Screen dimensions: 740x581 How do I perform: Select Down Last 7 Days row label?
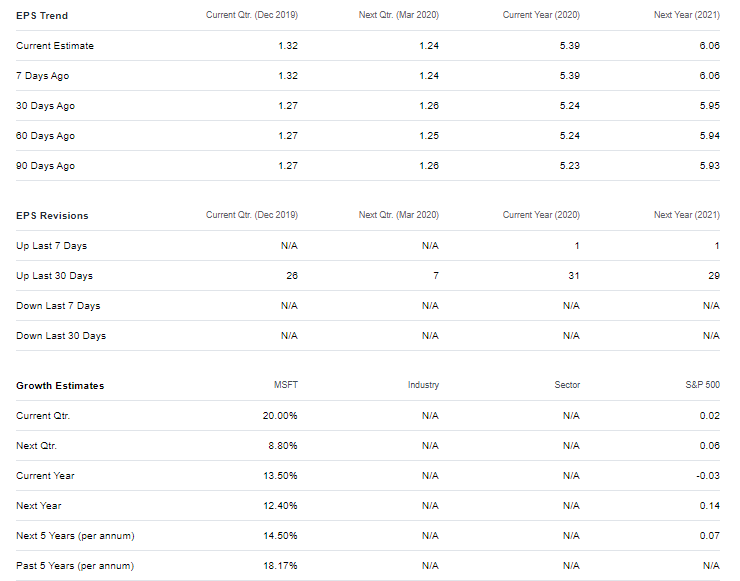[58, 306]
